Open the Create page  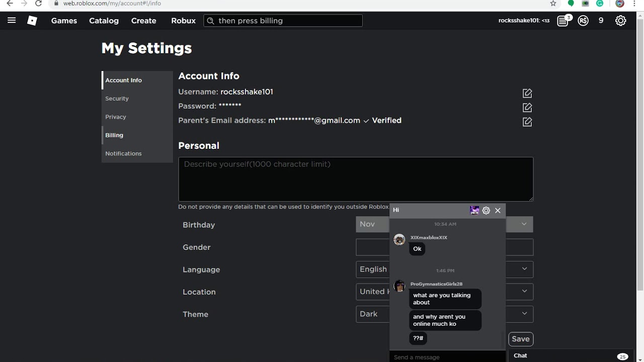143,21
